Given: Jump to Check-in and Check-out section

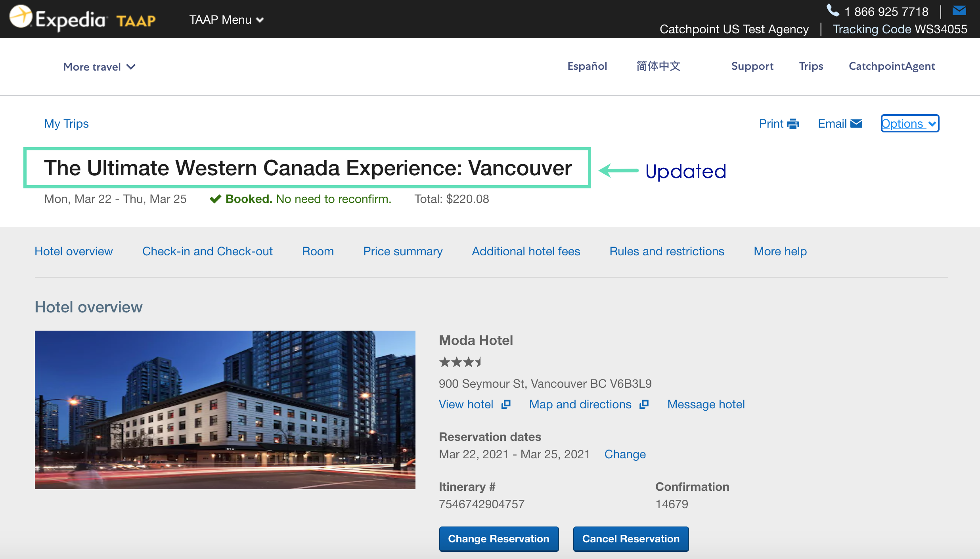Looking at the screenshot, I should 207,251.
